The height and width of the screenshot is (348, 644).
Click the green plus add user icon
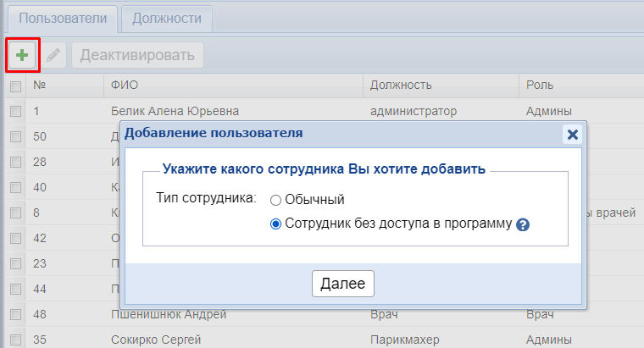pos(21,56)
